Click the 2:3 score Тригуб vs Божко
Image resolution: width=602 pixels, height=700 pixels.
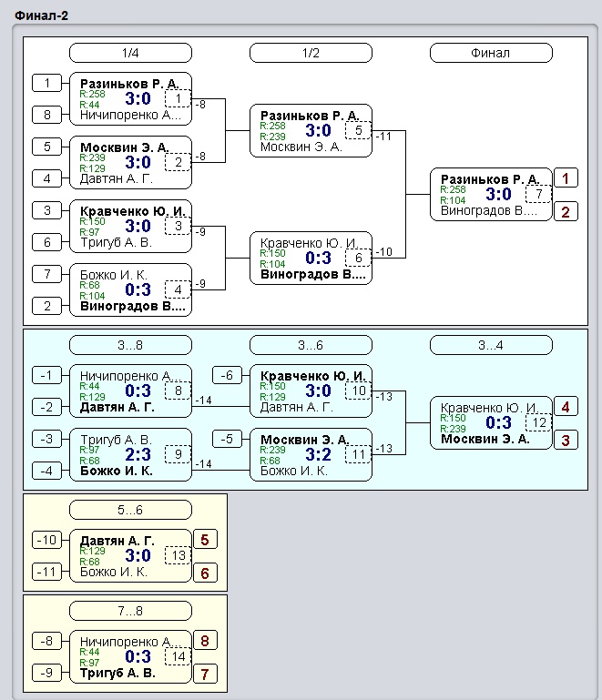pos(138,454)
